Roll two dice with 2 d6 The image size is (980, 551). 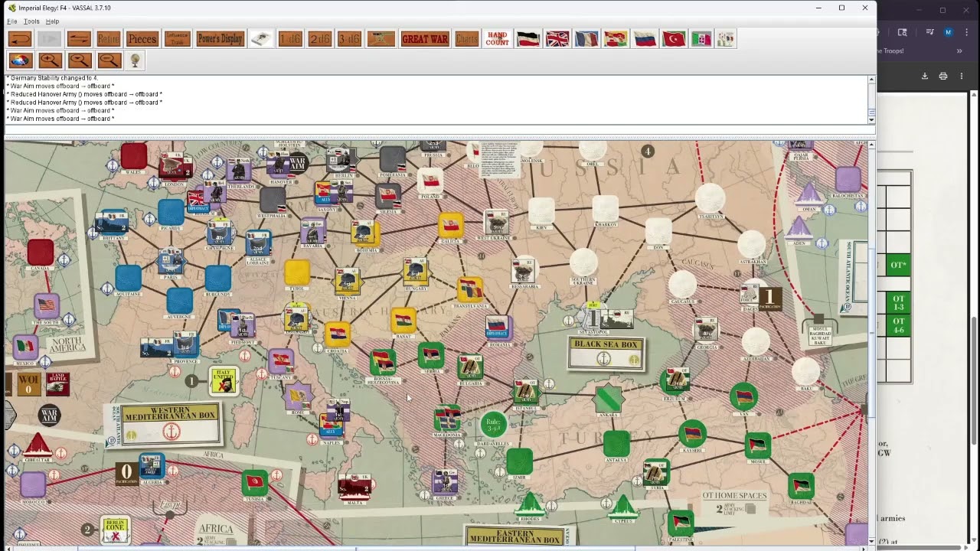[320, 39]
